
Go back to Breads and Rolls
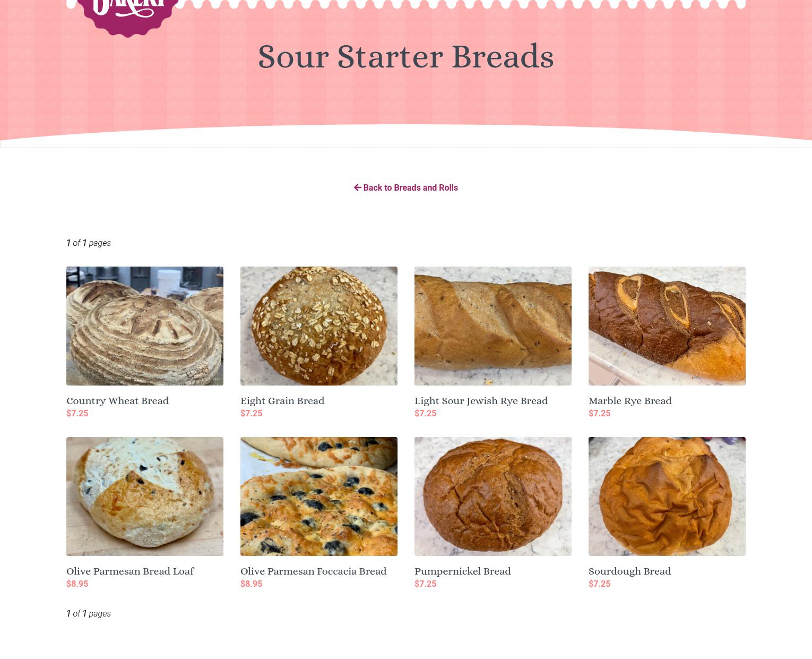(x=406, y=187)
